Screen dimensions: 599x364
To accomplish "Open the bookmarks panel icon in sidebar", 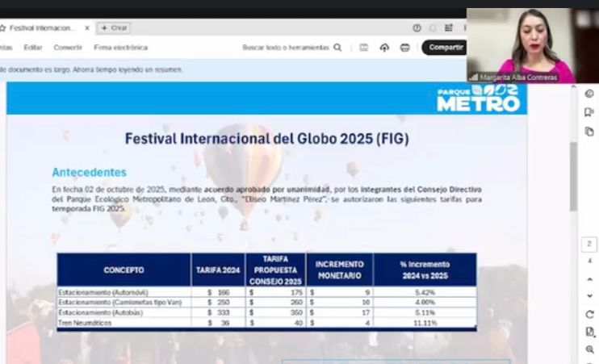I will coord(589,112).
